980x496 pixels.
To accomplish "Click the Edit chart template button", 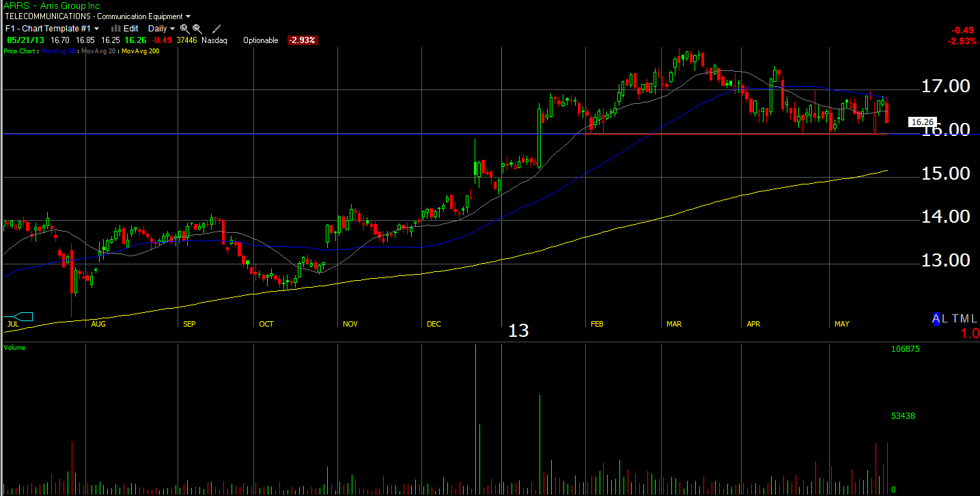I will tap(130, 29).
